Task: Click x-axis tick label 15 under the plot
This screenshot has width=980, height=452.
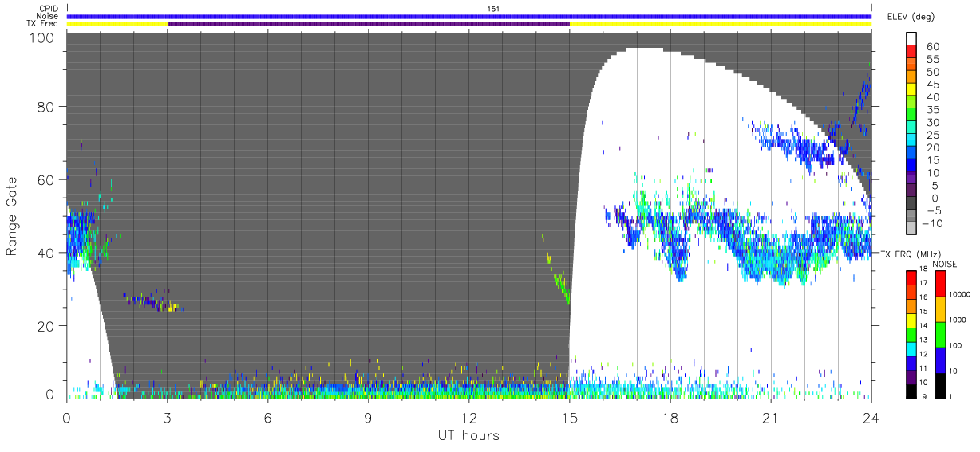Action: pos(569,418)
